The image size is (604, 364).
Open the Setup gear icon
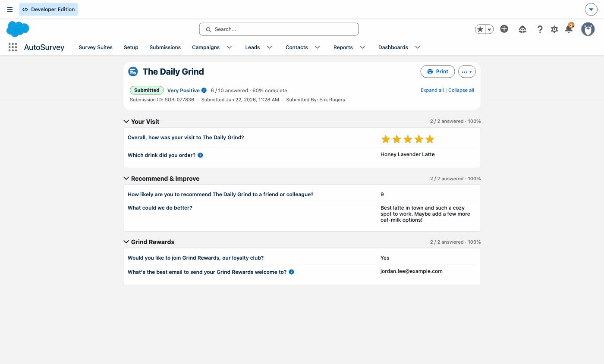click(x=554, y=29)
